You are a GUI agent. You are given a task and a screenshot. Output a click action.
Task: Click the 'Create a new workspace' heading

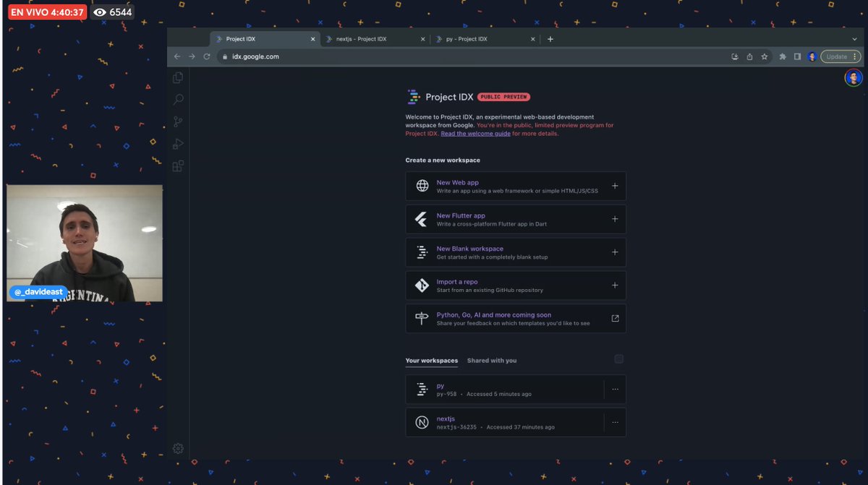(x=443, y=160)
